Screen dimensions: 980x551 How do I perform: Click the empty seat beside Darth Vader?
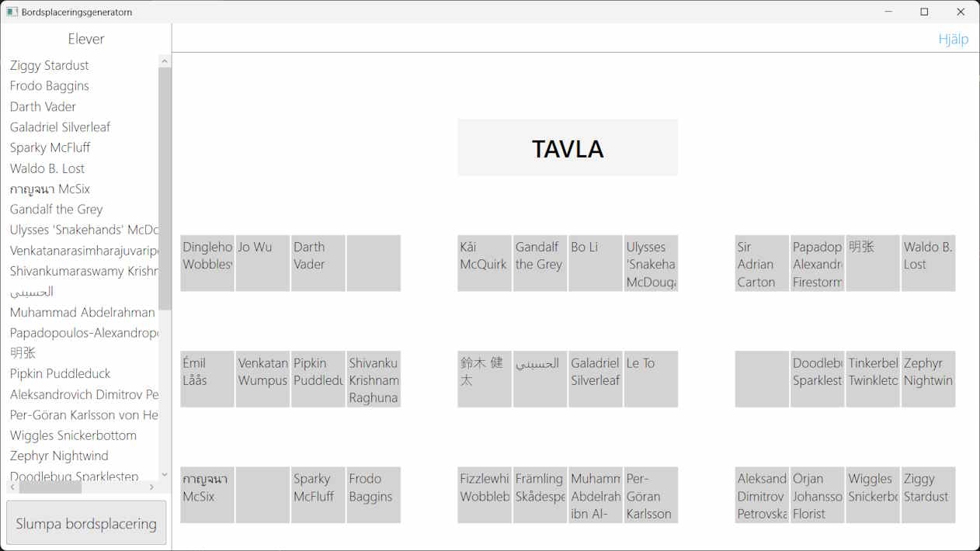[x=374, y=263]
